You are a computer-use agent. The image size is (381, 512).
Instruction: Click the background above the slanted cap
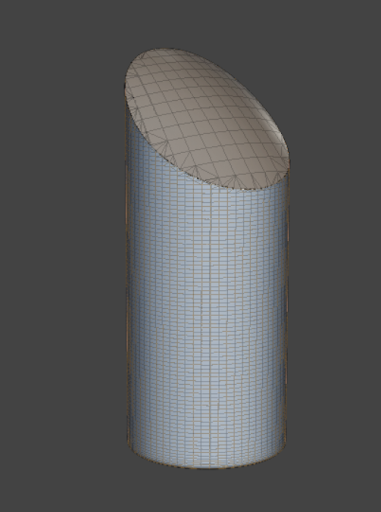[x=200, y=23]
